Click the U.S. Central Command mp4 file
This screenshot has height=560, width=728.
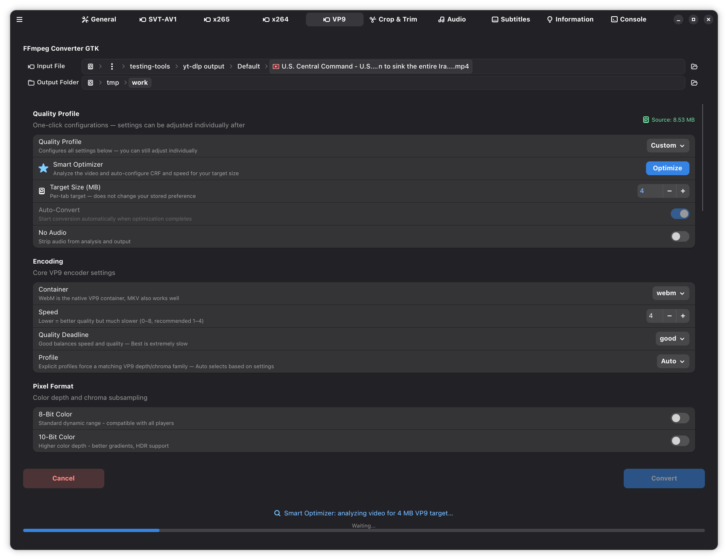pos(371,67)
